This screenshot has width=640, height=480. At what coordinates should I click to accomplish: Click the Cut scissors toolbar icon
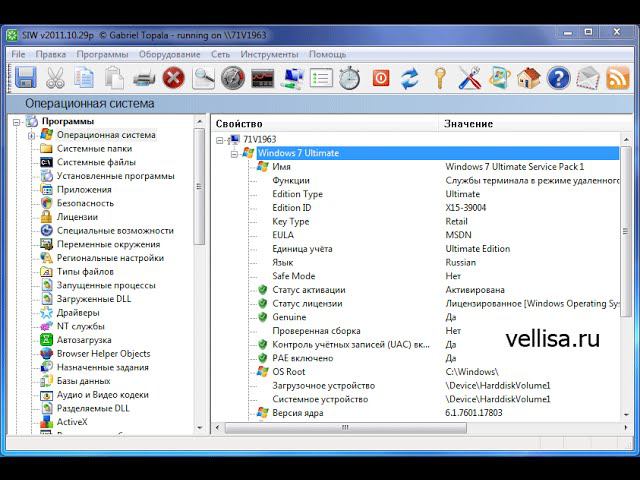[x=55, y=78]
